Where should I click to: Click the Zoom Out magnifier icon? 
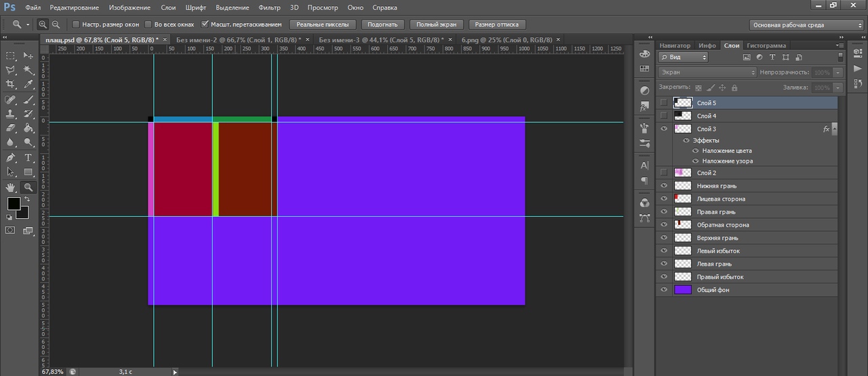pos(56,24)
